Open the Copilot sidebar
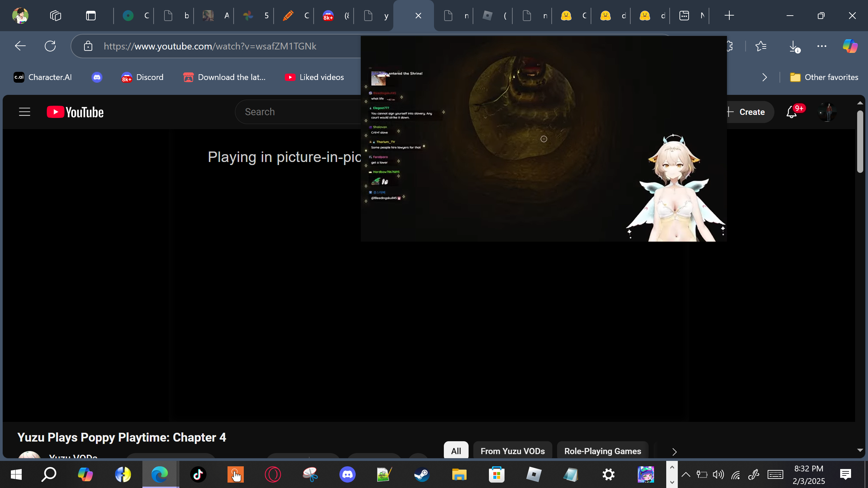The height and width of the screenshot is (488, 868). coord(850,46)
